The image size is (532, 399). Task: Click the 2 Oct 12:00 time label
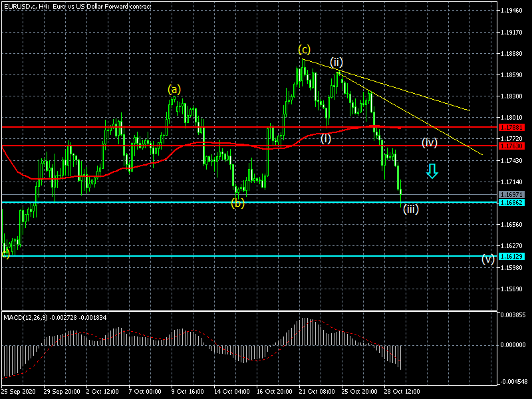102,392
